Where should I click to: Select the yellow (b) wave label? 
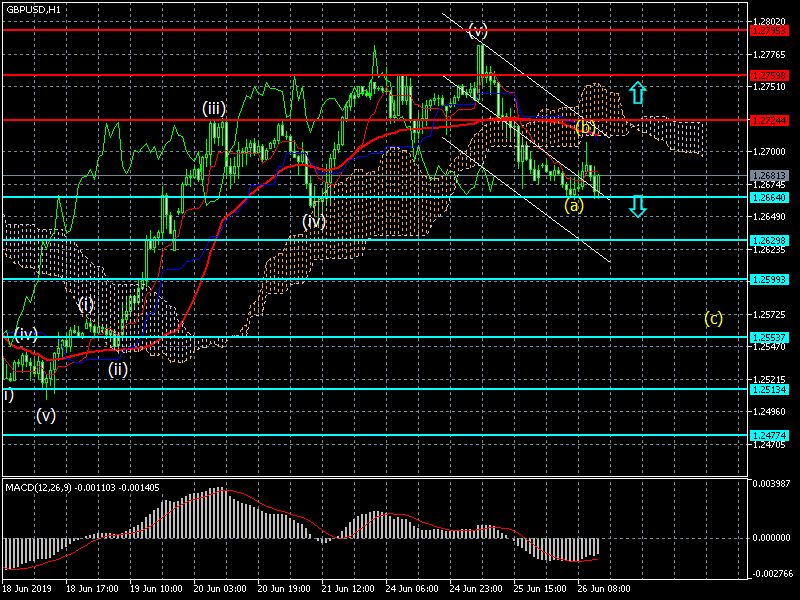(586, 127)
